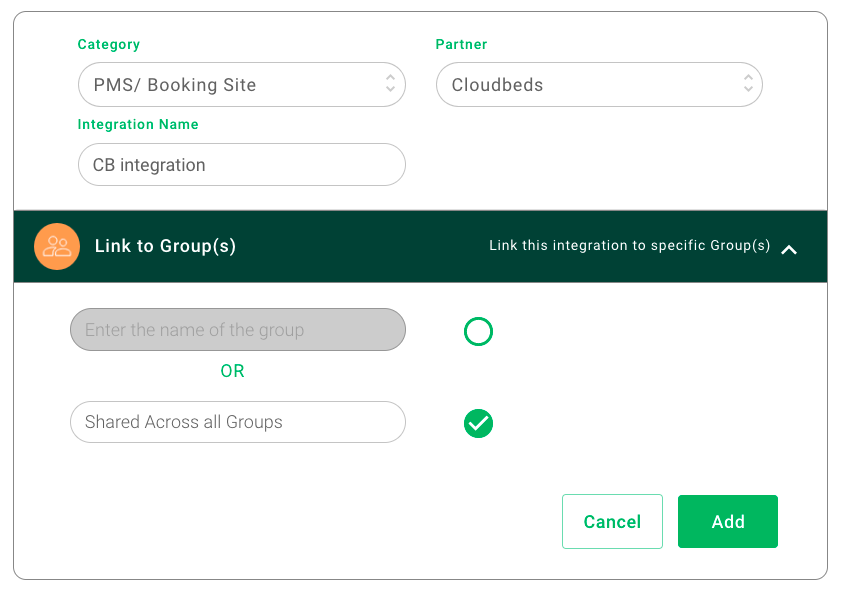Click the OR label between the fields
844x594 pixels.
[x=232, y=370]
